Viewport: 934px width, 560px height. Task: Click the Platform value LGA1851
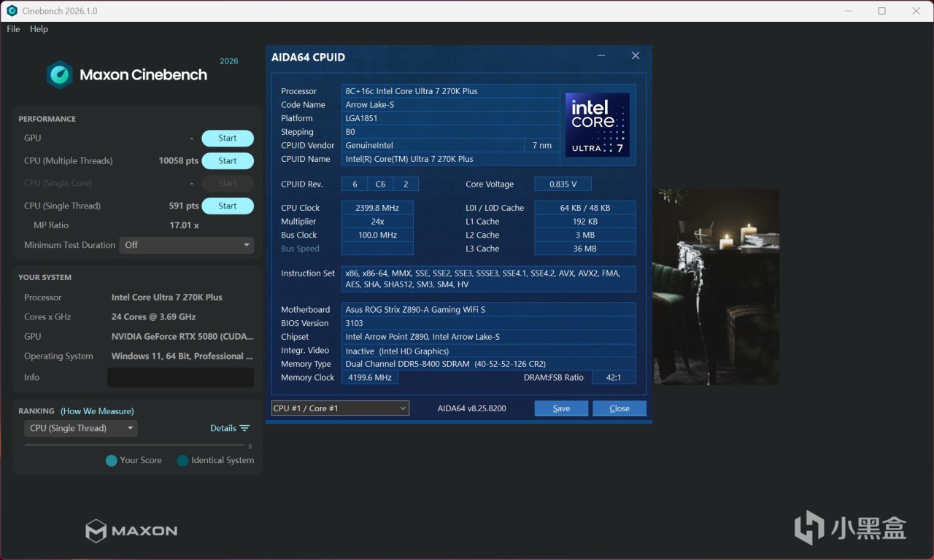tap(450, 118)
